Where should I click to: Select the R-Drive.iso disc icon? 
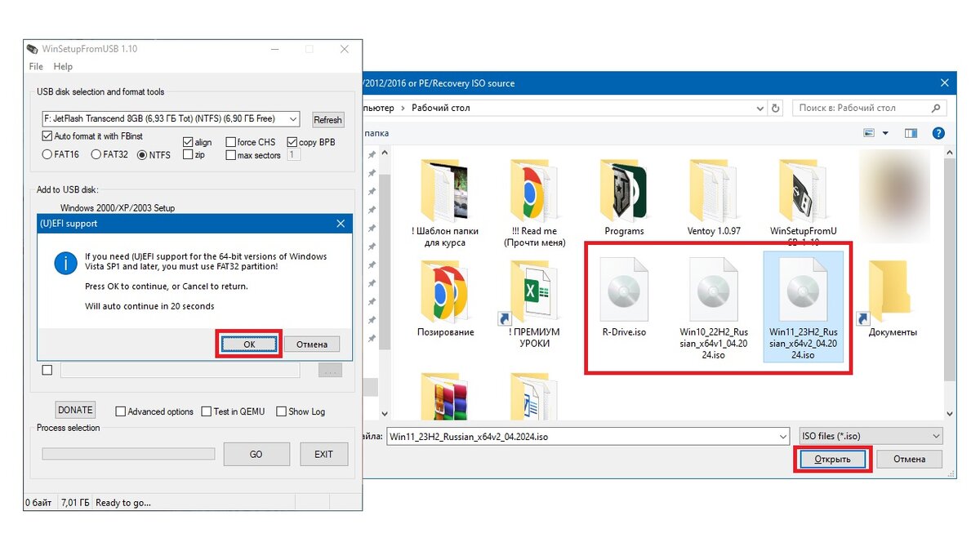tap(625, 290)
